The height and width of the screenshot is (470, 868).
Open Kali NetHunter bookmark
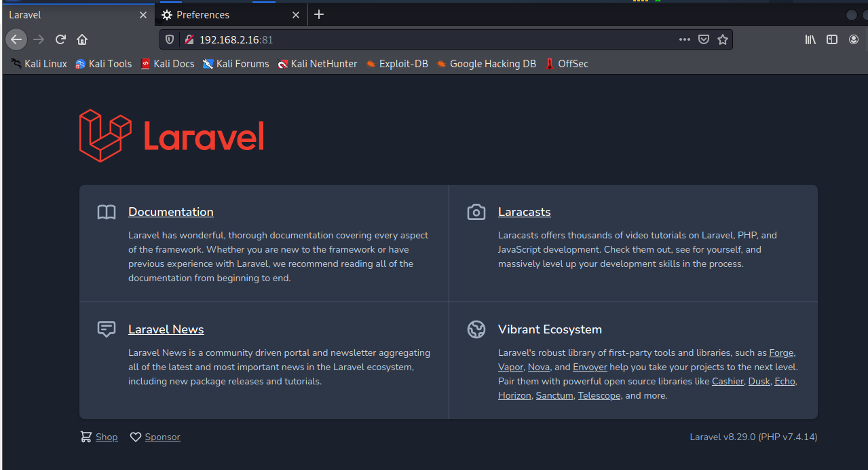point(317,64)
